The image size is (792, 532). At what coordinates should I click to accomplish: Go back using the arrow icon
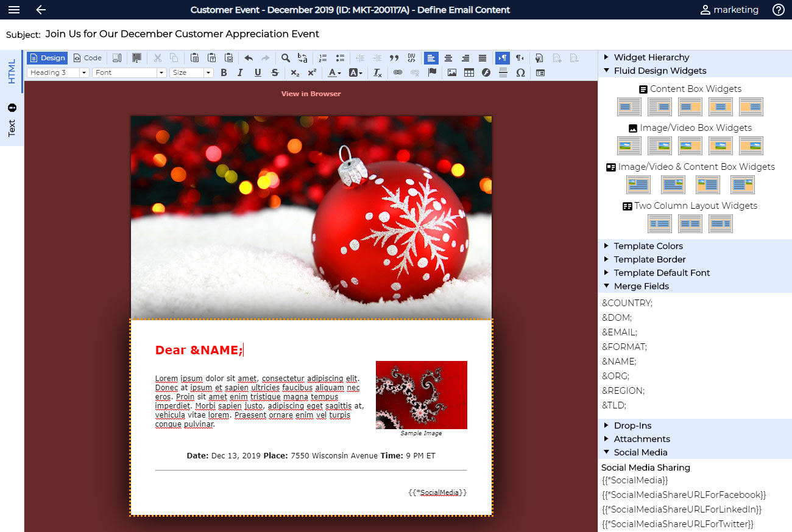41,10
